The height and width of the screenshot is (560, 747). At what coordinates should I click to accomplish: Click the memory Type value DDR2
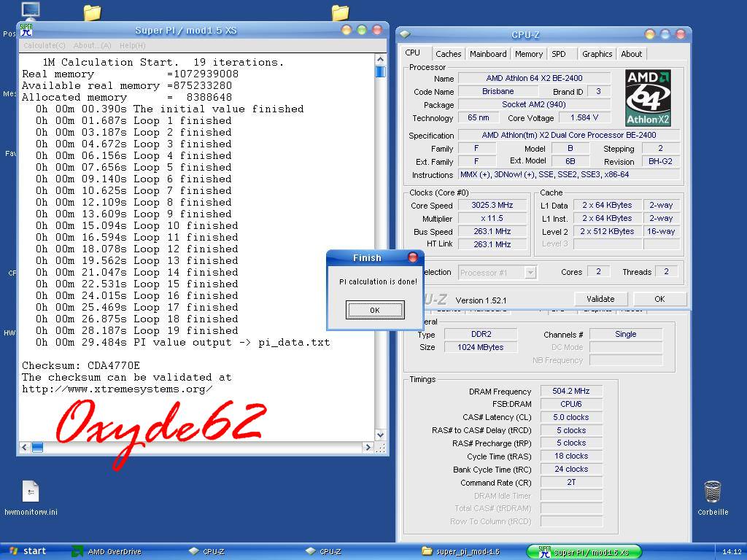pyautogui.click(x=481, y=334)
